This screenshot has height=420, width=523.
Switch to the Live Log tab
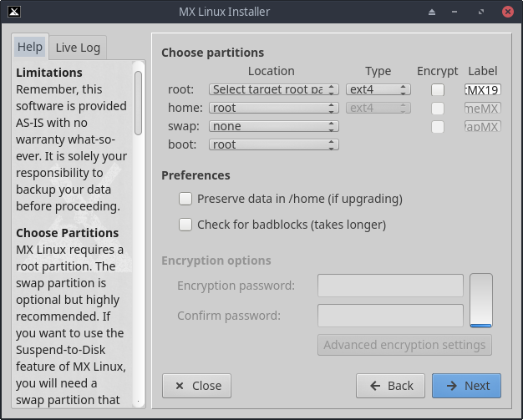coord(78,48)
